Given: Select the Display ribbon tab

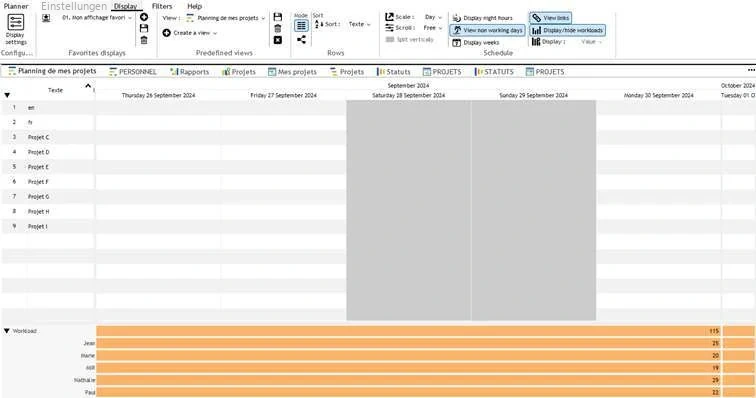Looking at the screenshot, I should (125, 6).
